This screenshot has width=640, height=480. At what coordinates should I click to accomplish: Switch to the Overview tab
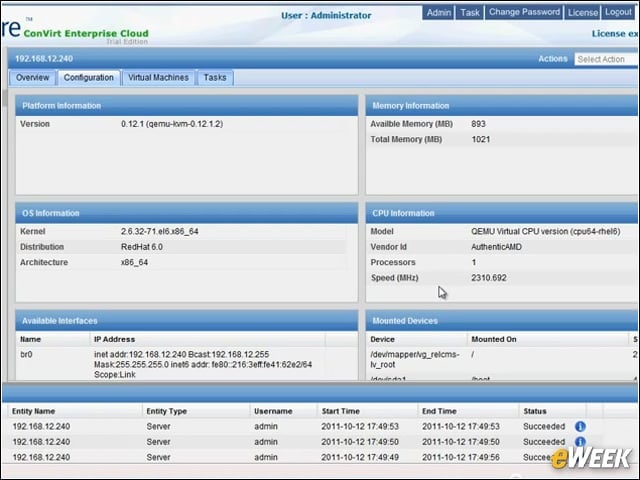click(33, 78)
